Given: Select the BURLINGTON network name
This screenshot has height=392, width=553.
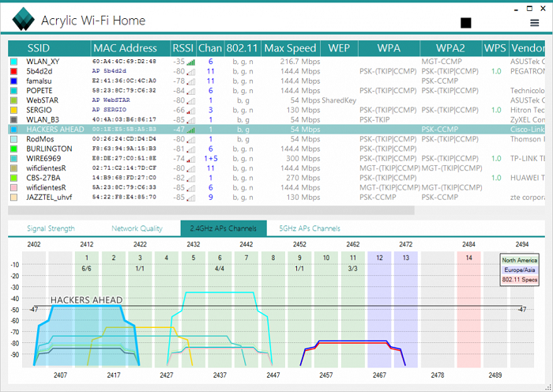Looking at the screenshot, I should coord(49,149).
